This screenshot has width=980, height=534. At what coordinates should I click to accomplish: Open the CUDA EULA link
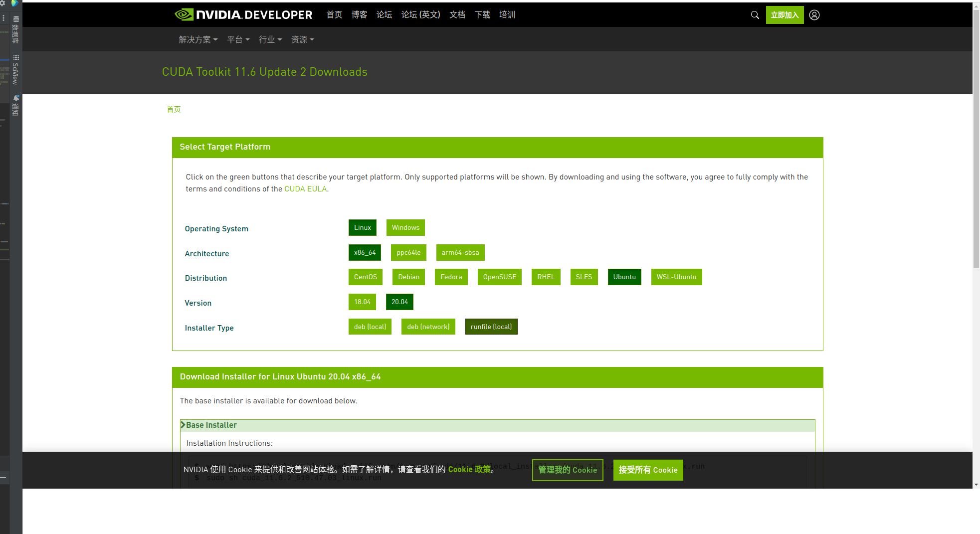tap(305, 189)
